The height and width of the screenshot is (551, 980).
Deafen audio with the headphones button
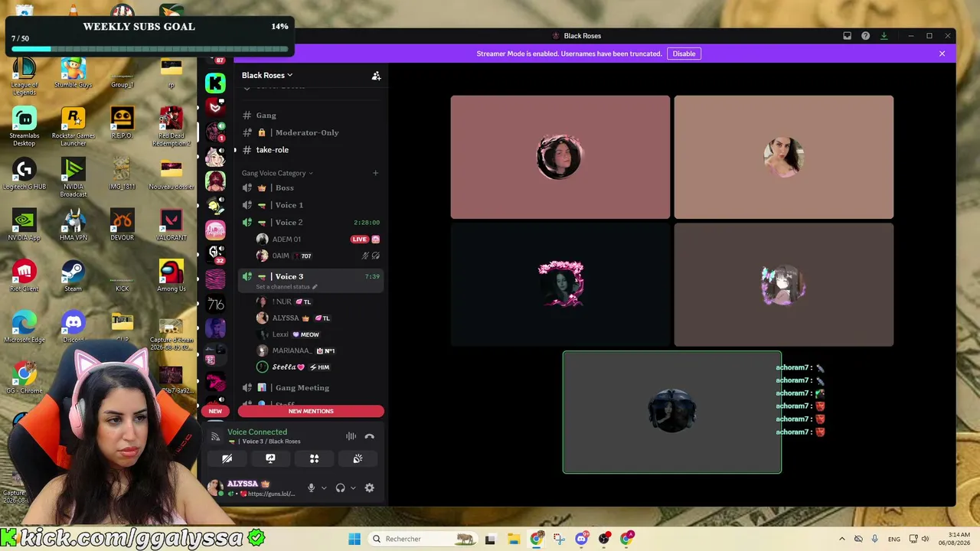(x=340, y=487)
